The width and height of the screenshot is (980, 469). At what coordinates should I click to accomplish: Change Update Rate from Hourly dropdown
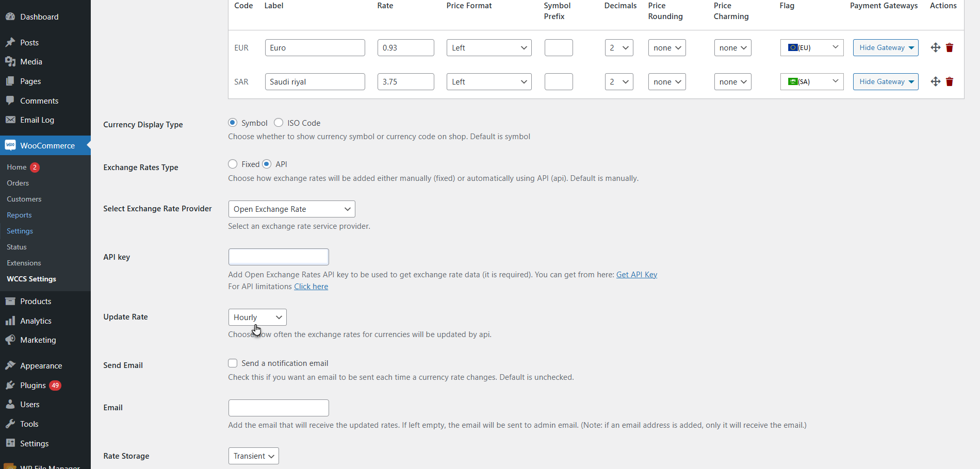(x=257, y=317)
